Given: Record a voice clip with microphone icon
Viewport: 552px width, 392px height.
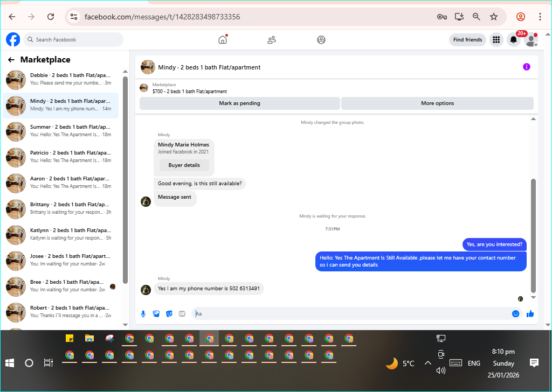Looking at the screenshot, I should (x=143, y=313).
